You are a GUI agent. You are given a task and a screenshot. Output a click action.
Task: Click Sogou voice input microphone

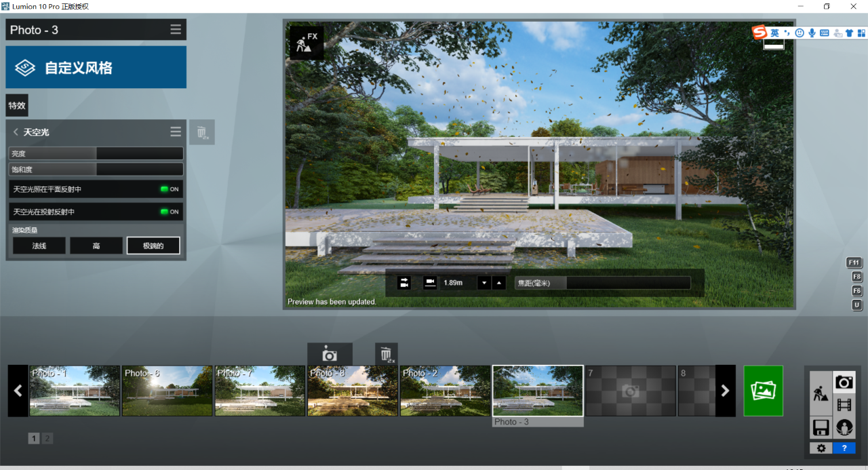(812, 33)
